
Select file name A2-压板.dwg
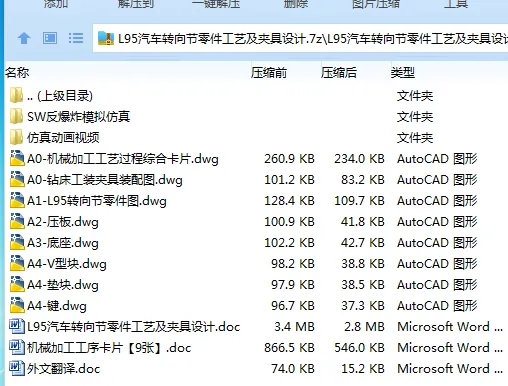pos(63,222)
